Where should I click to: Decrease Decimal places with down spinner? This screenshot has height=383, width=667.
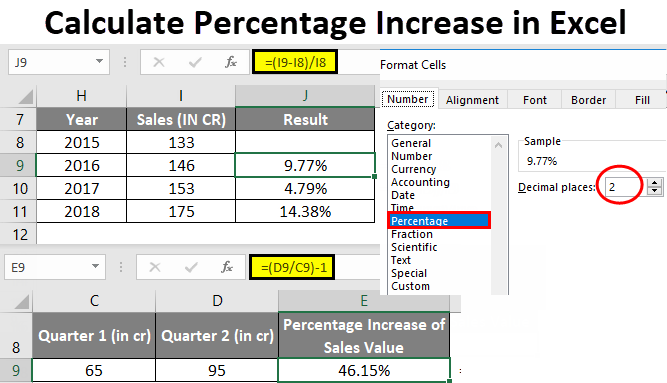click(x=655, y=191)
